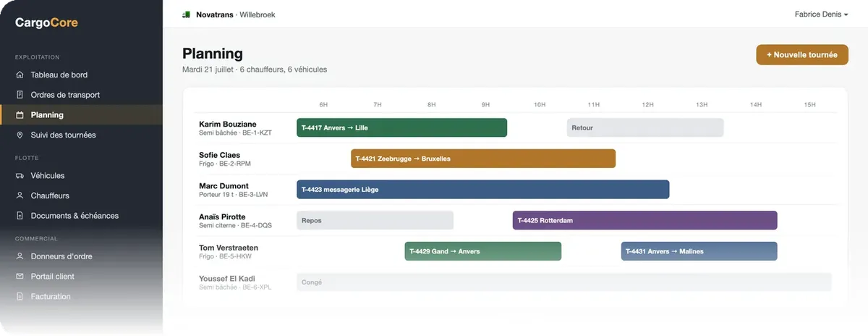Screen dimensions: 868x336
Task: Click the Planning calendar icon
Action: [x=20, y=115]
